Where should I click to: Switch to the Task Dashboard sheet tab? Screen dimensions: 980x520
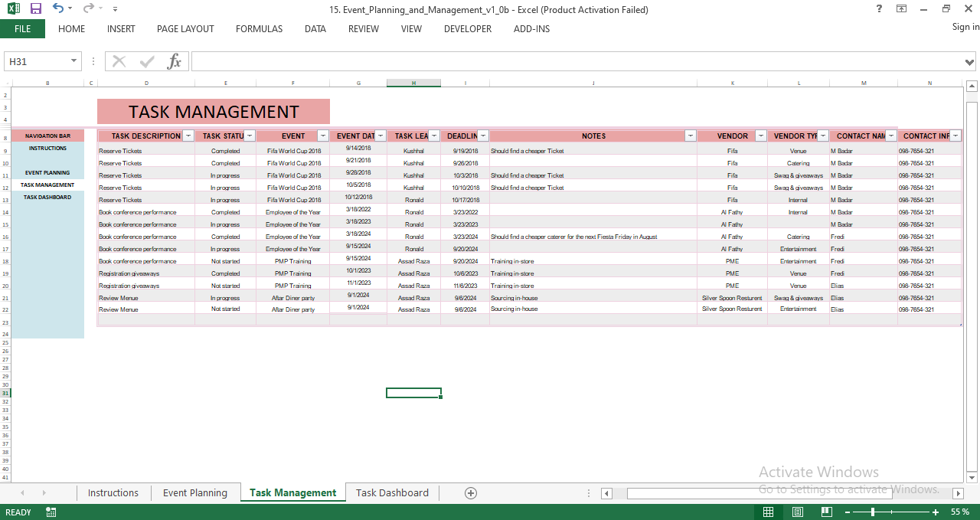(x=392, y=493)
